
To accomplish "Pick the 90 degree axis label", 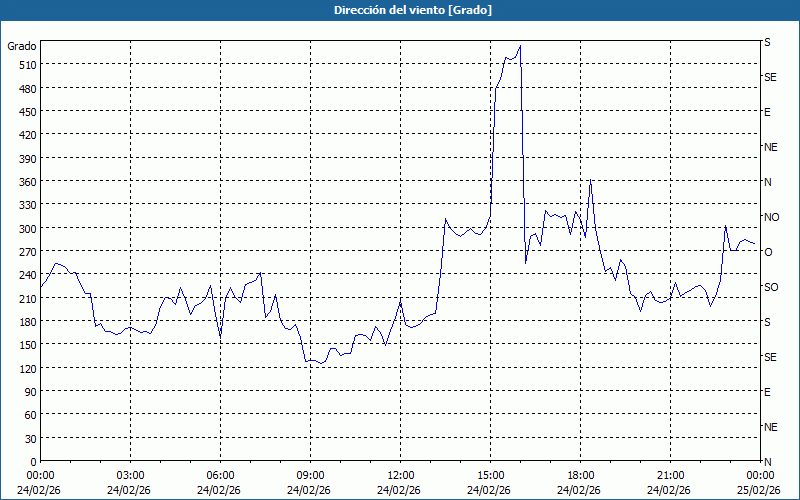I will tap(28, 392).
